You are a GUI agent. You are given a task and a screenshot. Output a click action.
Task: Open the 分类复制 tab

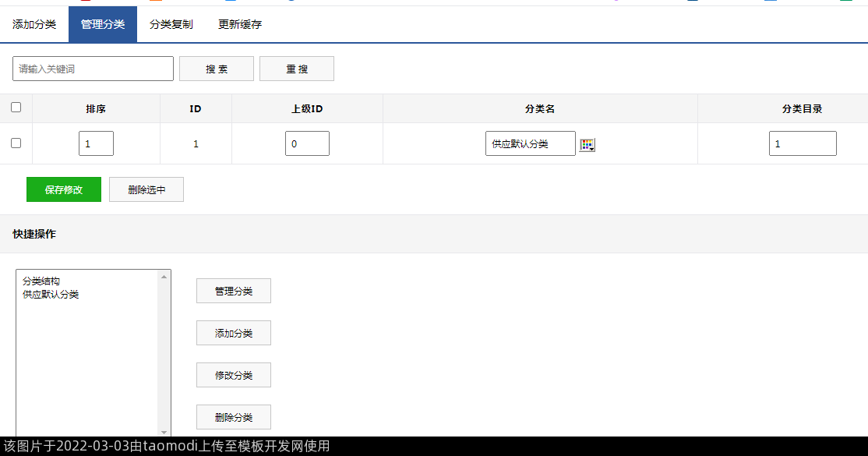171,24
